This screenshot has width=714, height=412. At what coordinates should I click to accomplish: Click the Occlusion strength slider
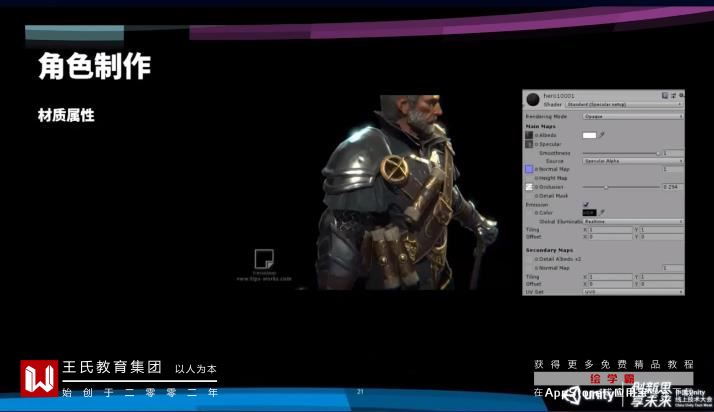tap(621, 187)
